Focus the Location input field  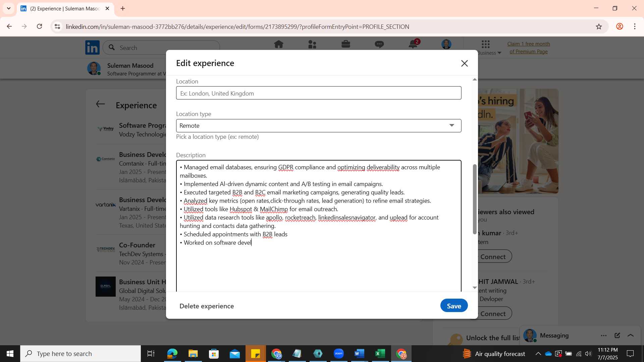point(319,93)
